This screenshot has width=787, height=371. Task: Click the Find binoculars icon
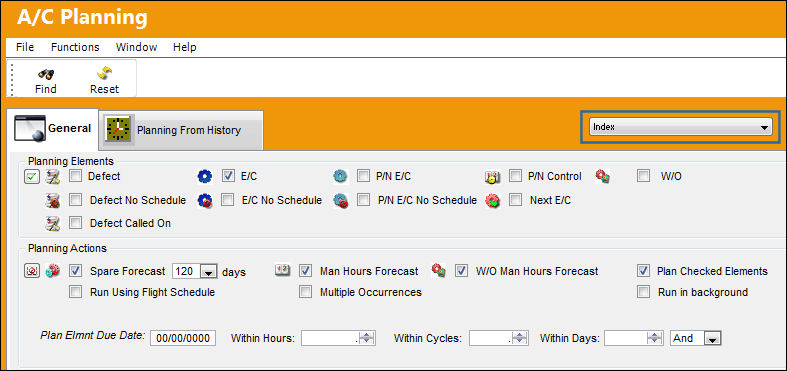46,74
